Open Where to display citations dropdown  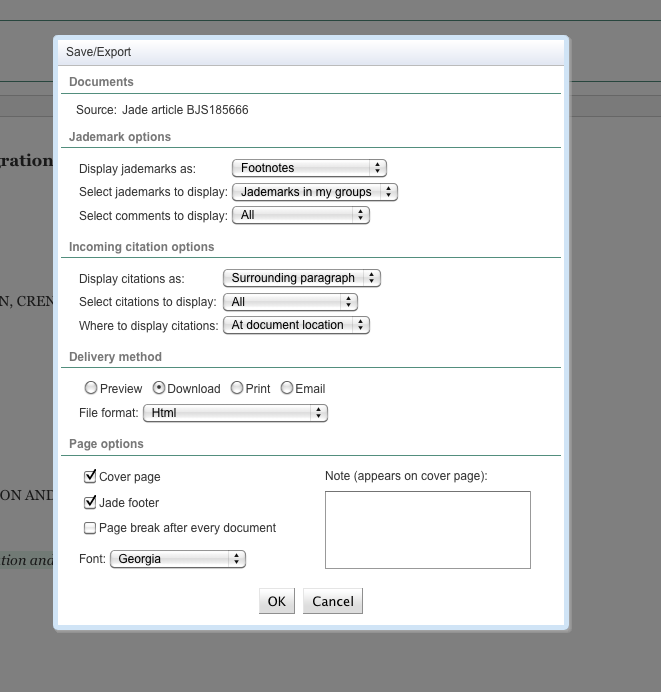[x=296, y=325]
